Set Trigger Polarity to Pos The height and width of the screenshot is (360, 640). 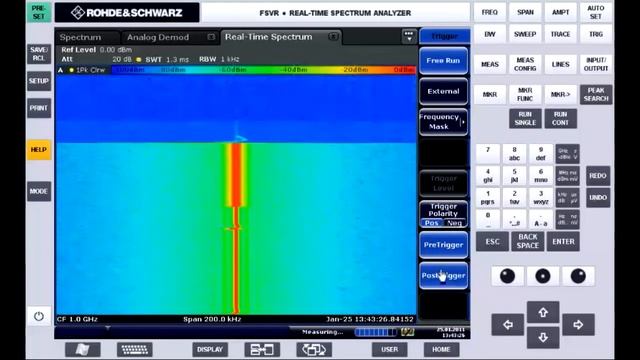[432, 223]
